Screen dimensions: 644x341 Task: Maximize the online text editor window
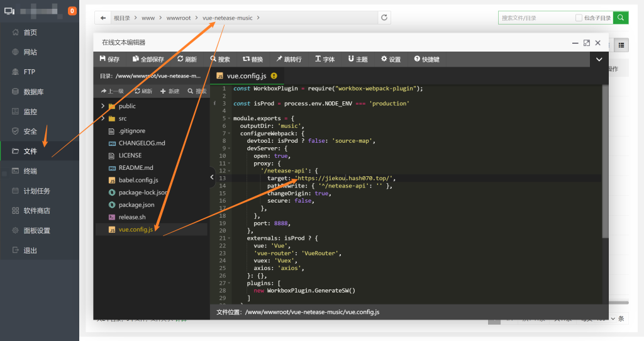pos(587,43)
